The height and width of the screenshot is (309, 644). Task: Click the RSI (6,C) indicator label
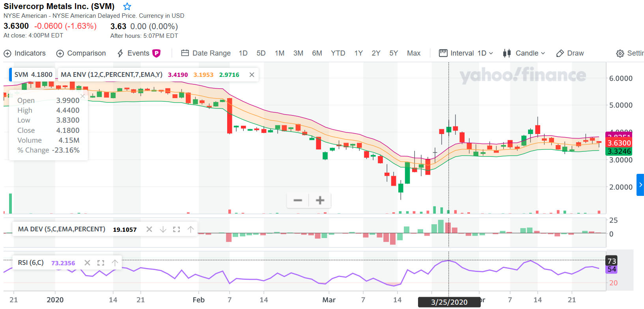(31, 262)
